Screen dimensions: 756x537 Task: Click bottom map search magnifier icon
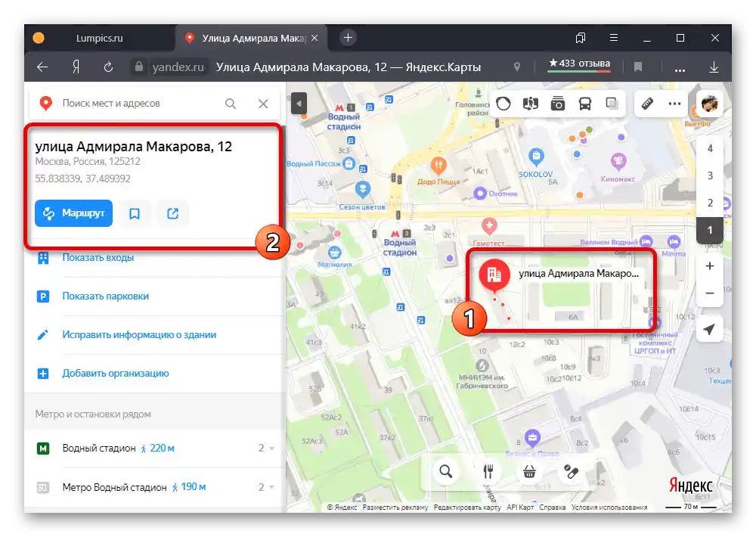(x=446, y=471)
